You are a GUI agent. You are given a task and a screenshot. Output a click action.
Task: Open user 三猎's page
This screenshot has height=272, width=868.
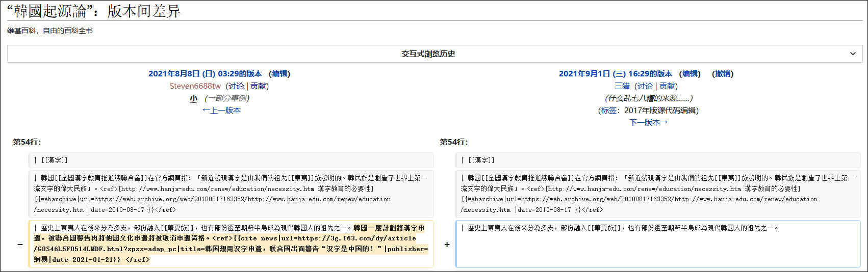[622, 86]
